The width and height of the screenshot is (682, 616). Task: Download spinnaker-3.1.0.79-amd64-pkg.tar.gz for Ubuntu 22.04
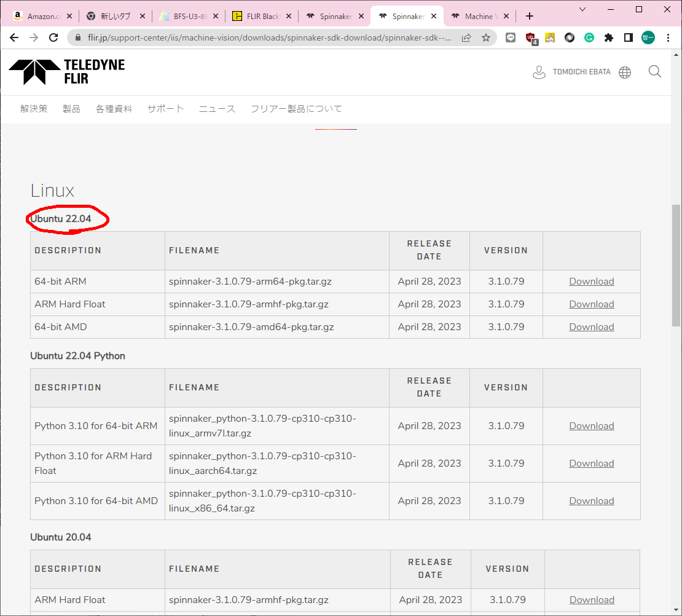tap(591, 327)
